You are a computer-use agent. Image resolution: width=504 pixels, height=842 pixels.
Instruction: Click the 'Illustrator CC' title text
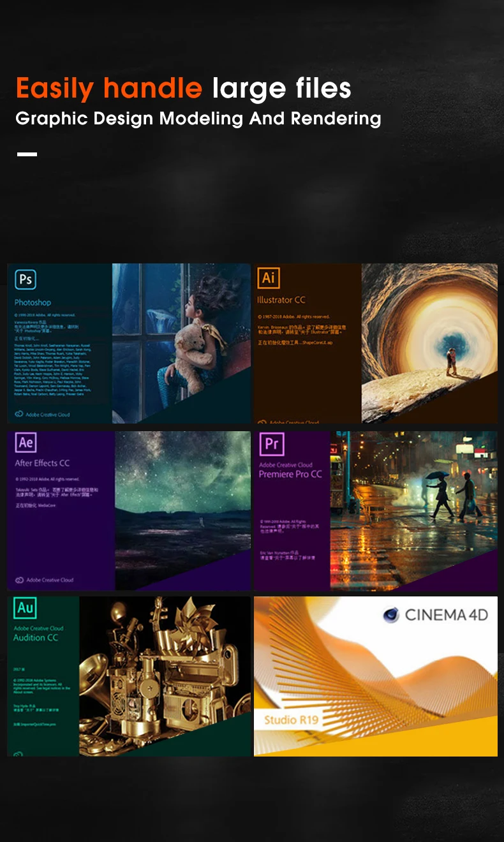click(281, 300)
